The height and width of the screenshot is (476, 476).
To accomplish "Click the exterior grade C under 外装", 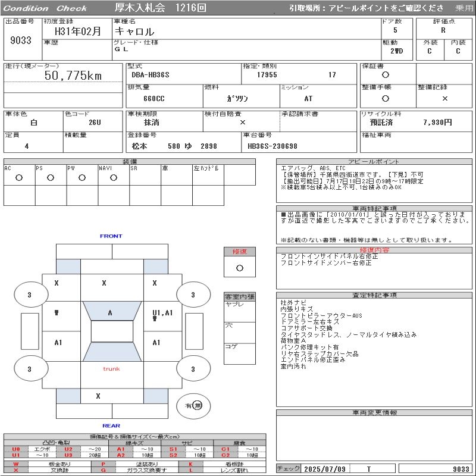I will coord(430,51).
